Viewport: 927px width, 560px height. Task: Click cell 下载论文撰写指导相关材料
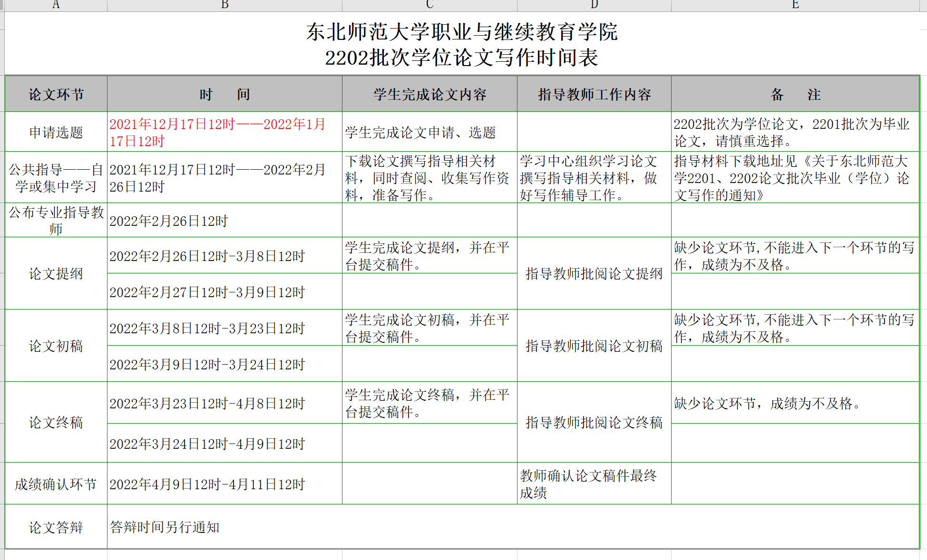tap(429, 177)
